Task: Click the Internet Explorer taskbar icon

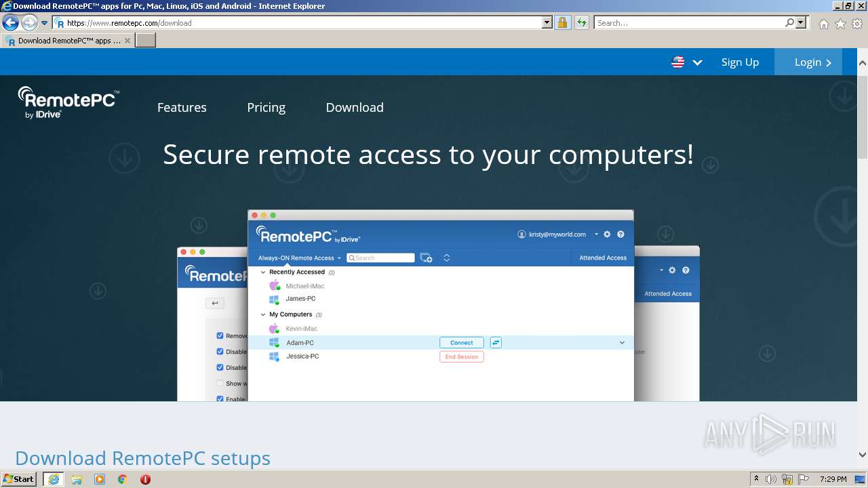Action: (54, 479)
